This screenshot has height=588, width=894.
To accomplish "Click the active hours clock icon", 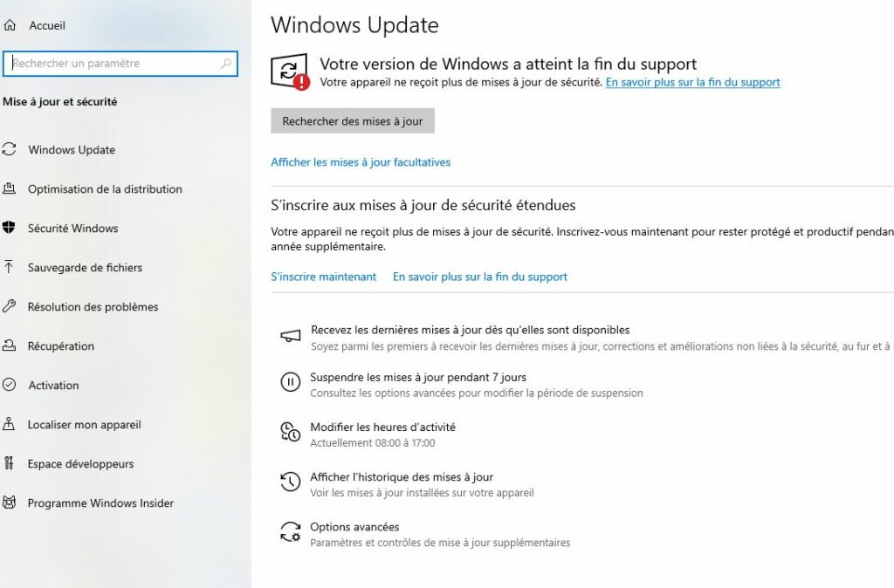I will (290, 432).
